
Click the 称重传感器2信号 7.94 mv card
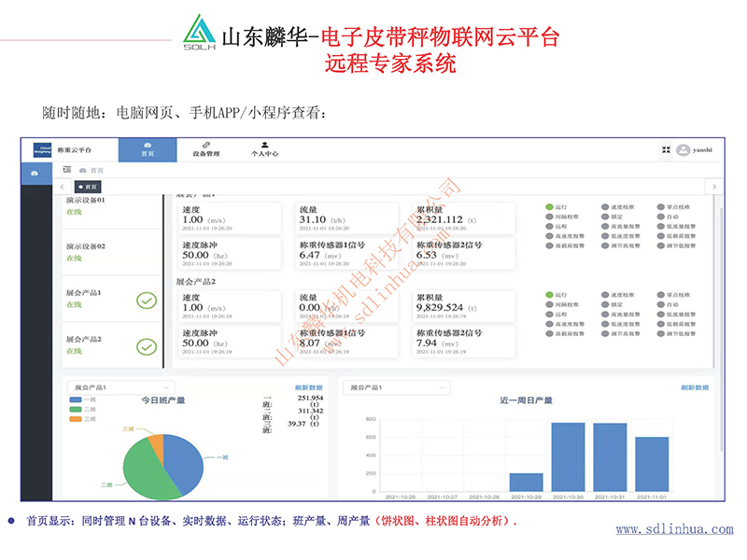point(463,342)
